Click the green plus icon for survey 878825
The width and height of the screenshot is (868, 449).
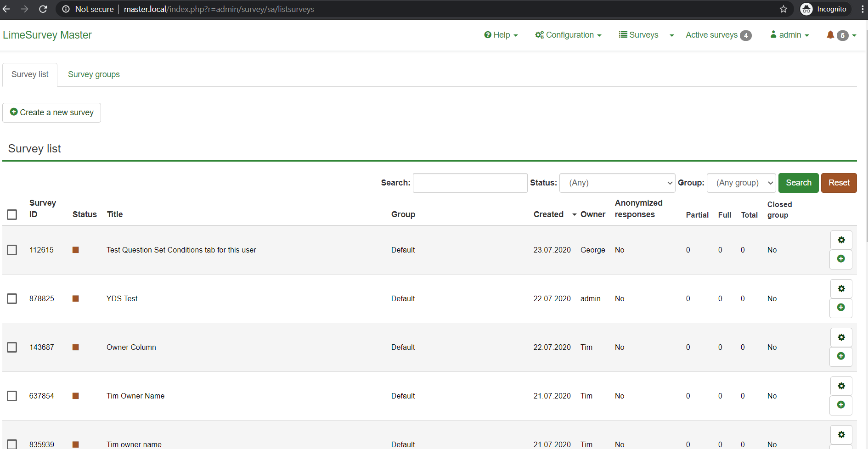(x=841, y=308)
